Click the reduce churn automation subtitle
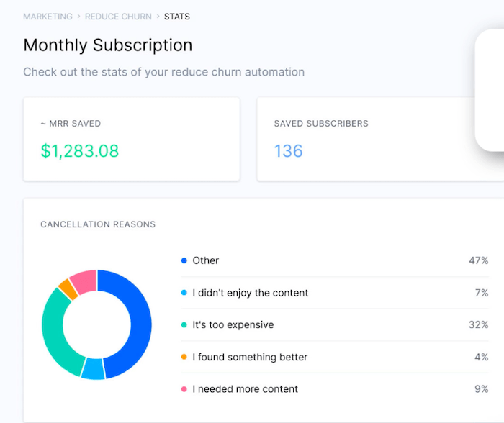Screen dimensions: 504x423 point(164,72)
